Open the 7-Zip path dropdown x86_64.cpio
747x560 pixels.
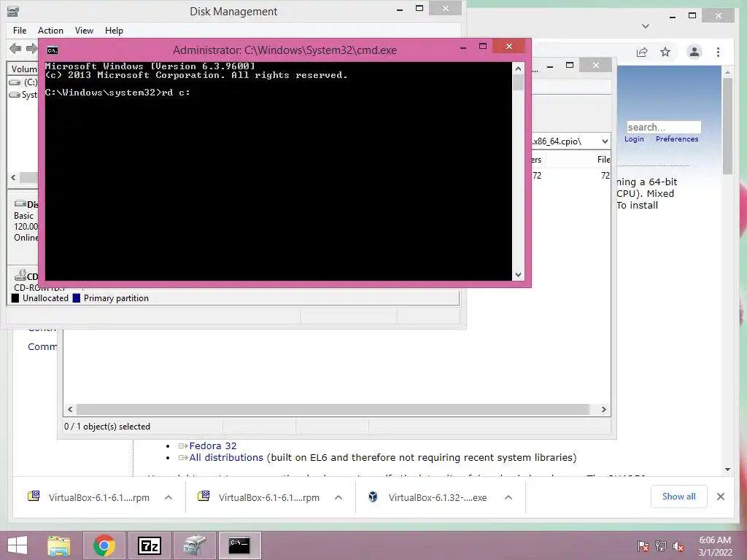pos(605,141)
